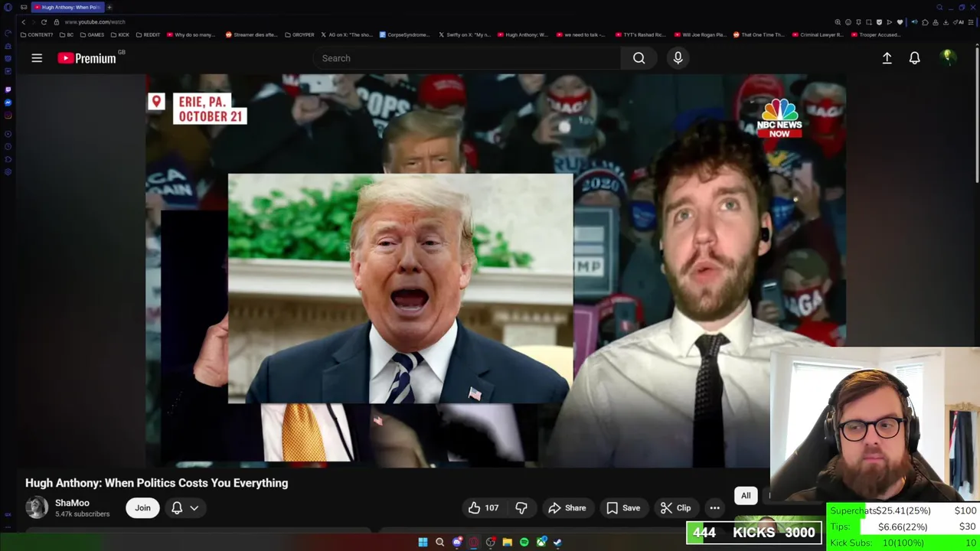This screenshot has height=551, width=980.
Task: Open the REDDIT bookmarks folder
Action: 148,34
